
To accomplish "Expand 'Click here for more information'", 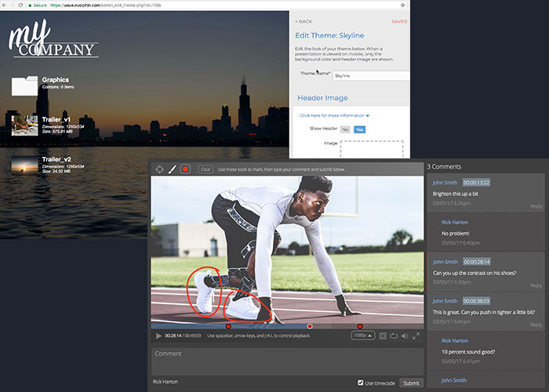I will pyautogui.click(x=334, y=115).
